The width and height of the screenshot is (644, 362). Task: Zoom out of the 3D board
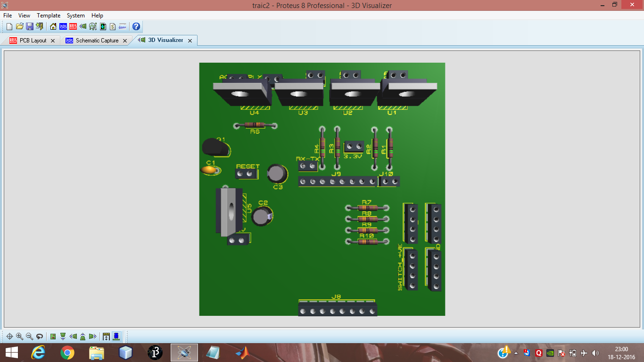[x=29, y=337]
